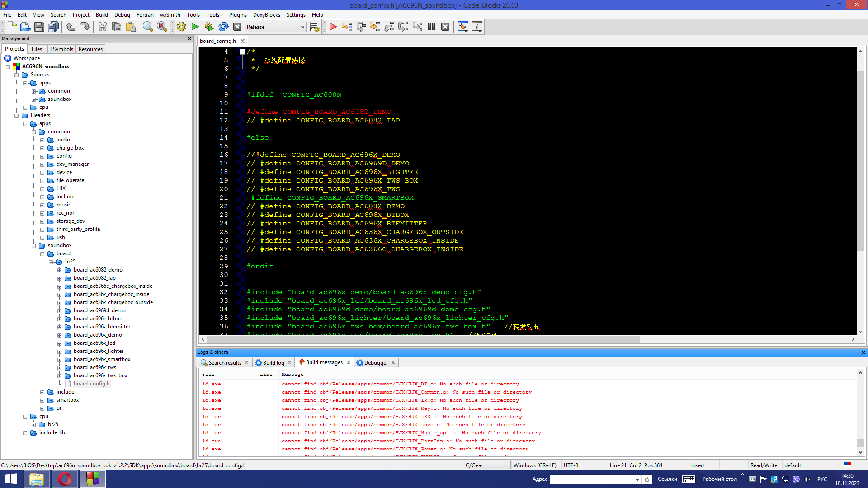
Task: Click the green Run button
Action: (x=195, y=27)
